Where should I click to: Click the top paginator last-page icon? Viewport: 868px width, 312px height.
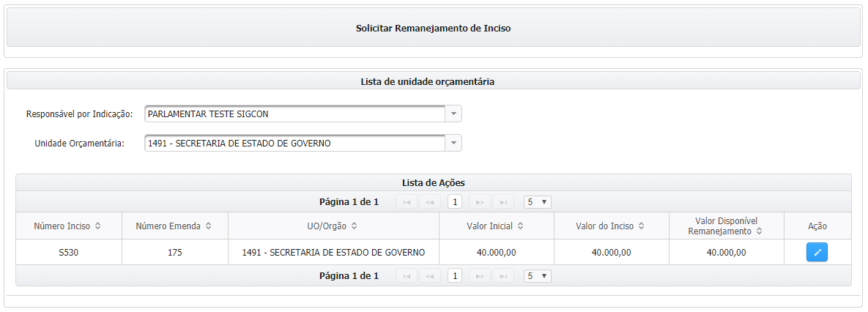click(x=502, y=201)
